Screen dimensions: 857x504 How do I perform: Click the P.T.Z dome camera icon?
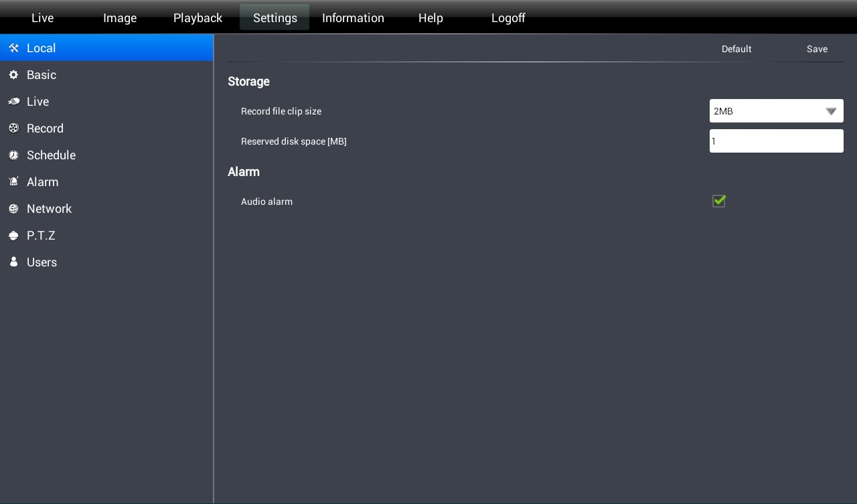(13, 236)
